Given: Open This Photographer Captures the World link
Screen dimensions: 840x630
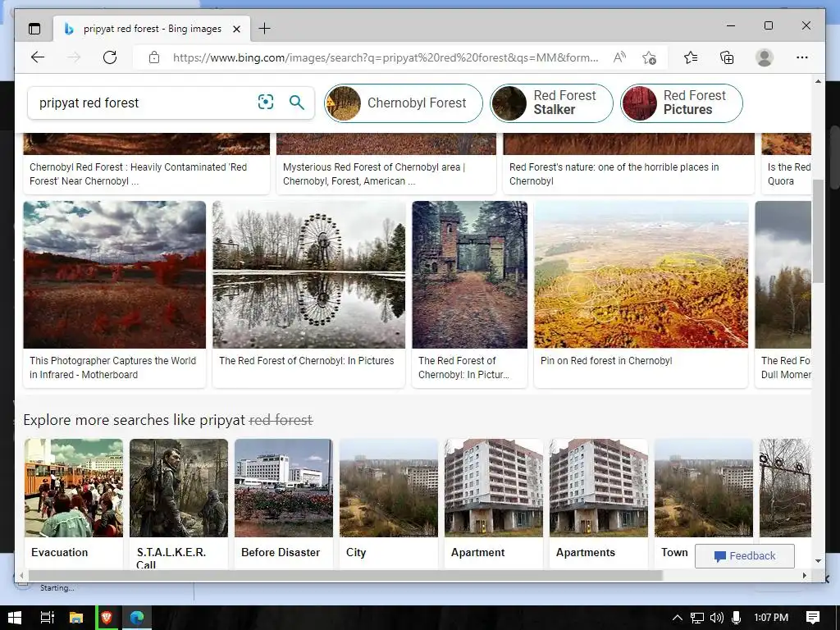Looking at the screenshot, I should 113,367.
